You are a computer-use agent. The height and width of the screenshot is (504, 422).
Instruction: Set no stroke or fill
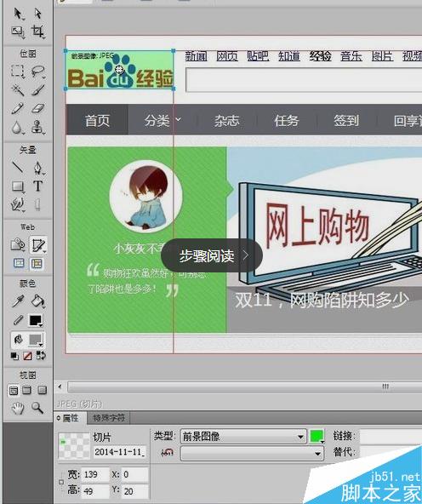(27, 356)
